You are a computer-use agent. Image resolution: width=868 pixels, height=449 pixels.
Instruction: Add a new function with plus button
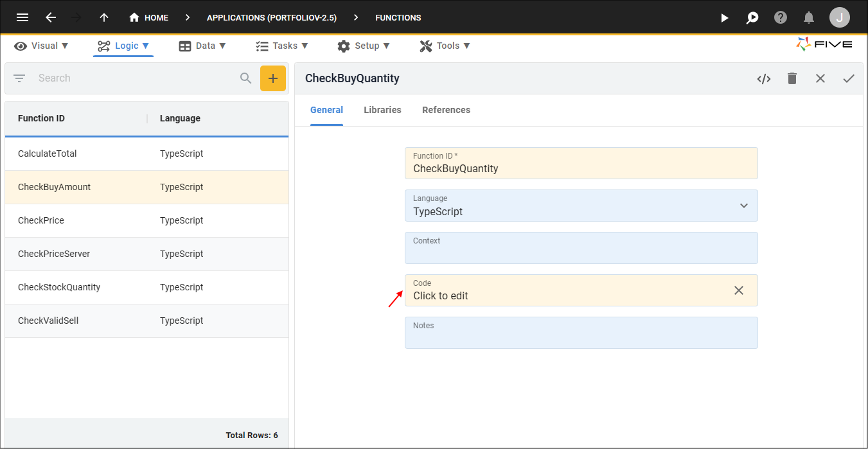[x=273, y=78]
